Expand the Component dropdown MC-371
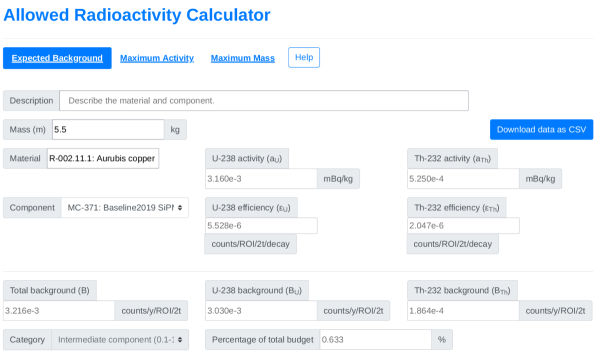Screen dimensions: 598x362 [x=125, y=208]
